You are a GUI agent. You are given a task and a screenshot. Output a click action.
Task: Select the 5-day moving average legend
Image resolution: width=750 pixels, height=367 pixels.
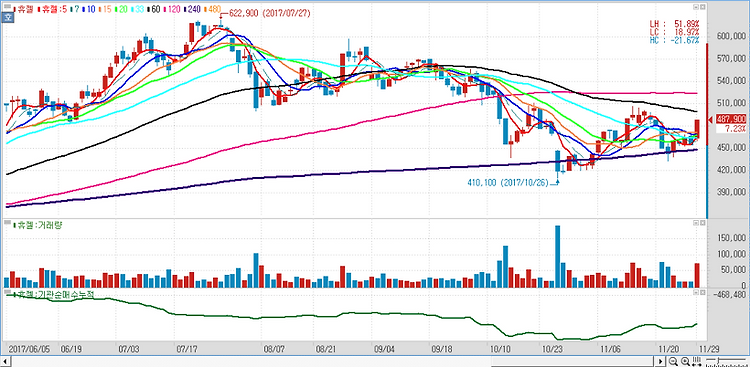[x=52, y=9]
